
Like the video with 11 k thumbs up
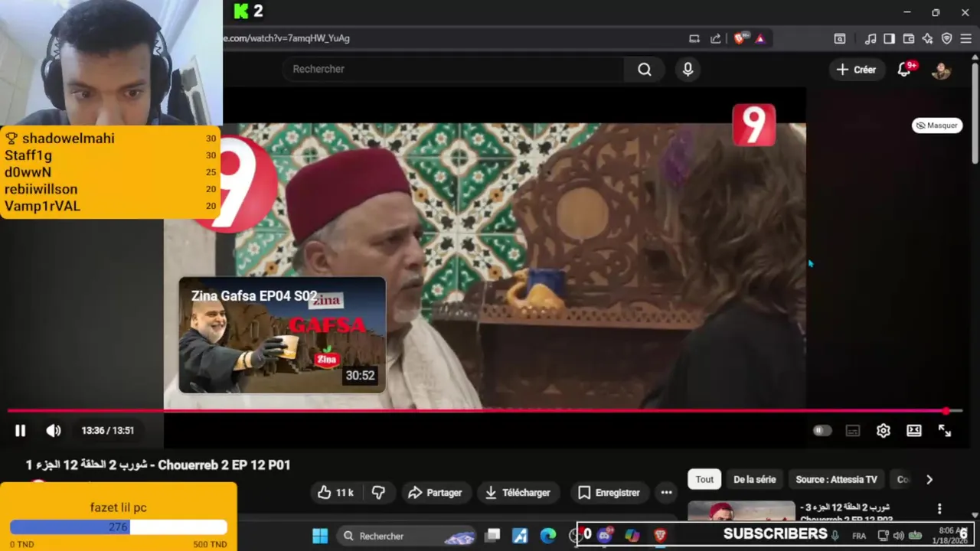(336, 493)
